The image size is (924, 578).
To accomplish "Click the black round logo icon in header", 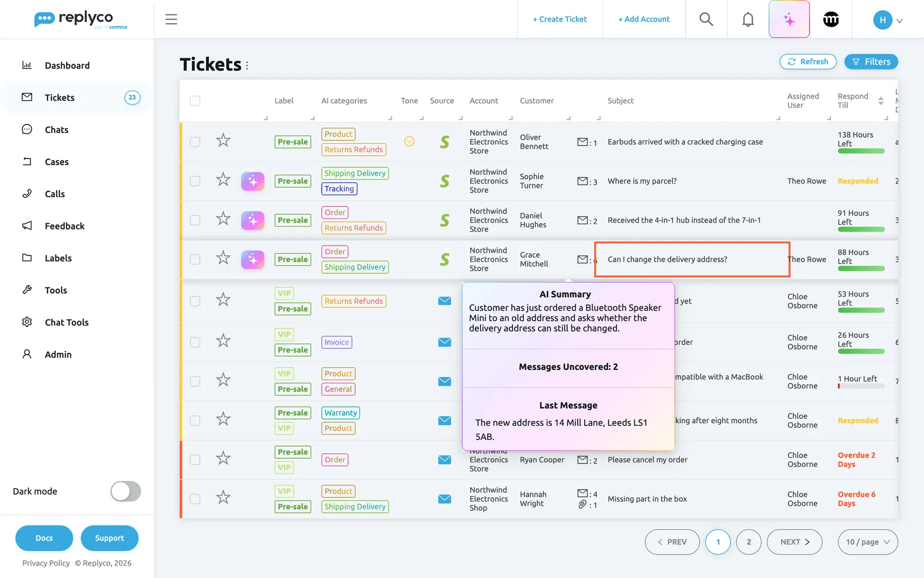I will [831, 20].
